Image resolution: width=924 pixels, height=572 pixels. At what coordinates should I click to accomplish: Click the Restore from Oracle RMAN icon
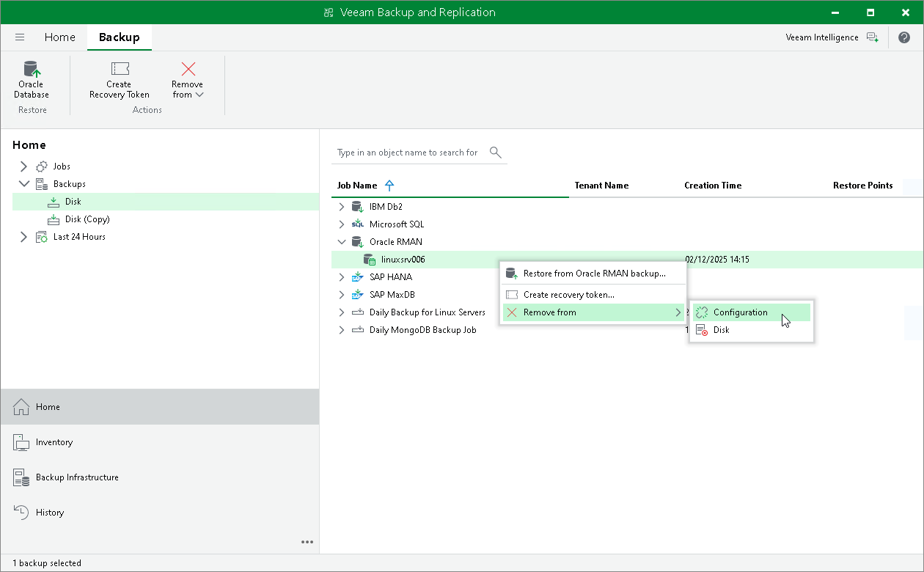(x=512, y=274)
